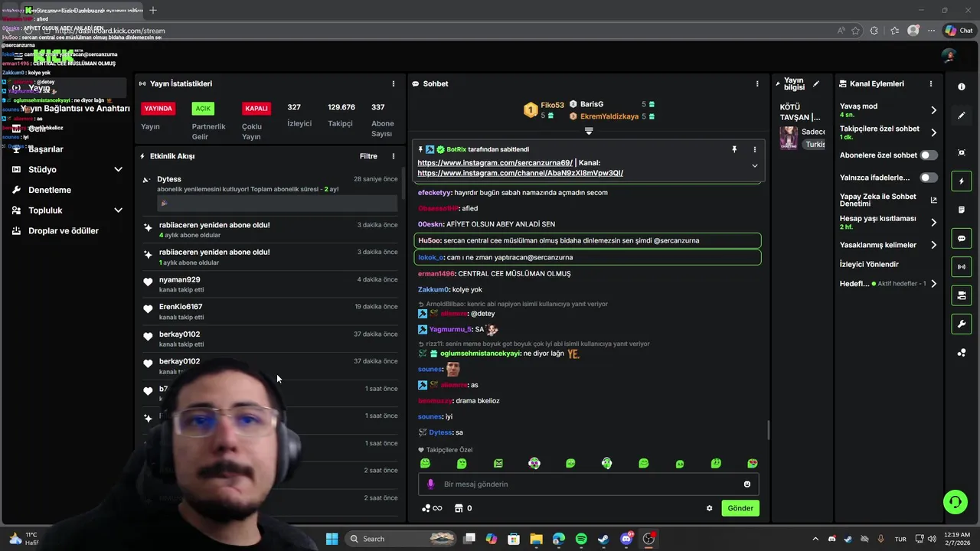The width and height of the screenshot is (980, 551).
Task: Open Yasaklanmış kelimeler arrow
Action: pos(933,245)
